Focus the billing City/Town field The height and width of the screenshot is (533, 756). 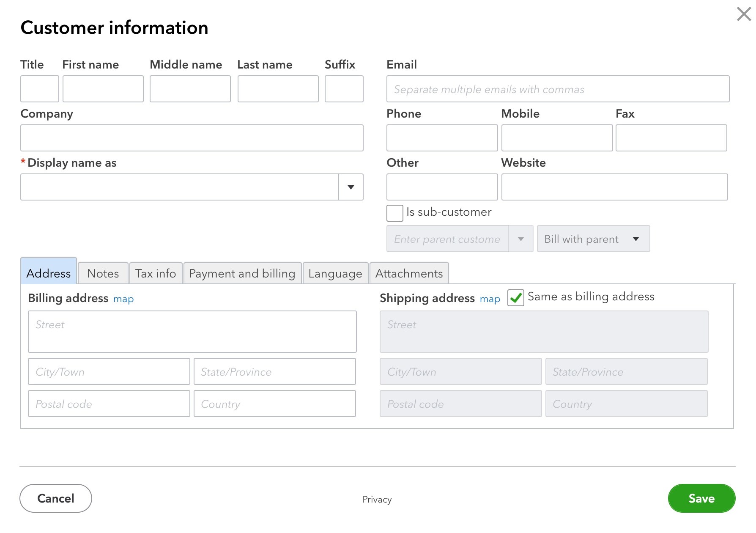tap(109, 371)
